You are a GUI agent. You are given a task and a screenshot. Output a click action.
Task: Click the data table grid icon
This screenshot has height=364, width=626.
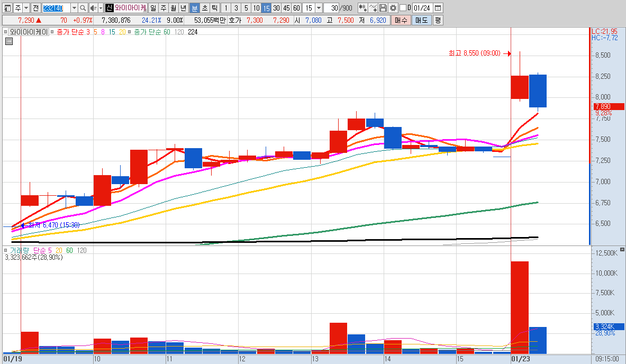click(9, 41)
